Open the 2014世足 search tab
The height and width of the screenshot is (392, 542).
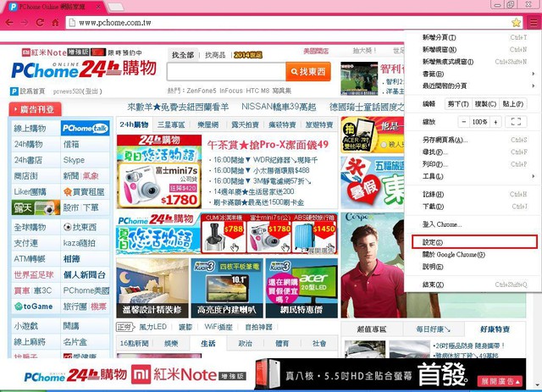pos(248,55)
